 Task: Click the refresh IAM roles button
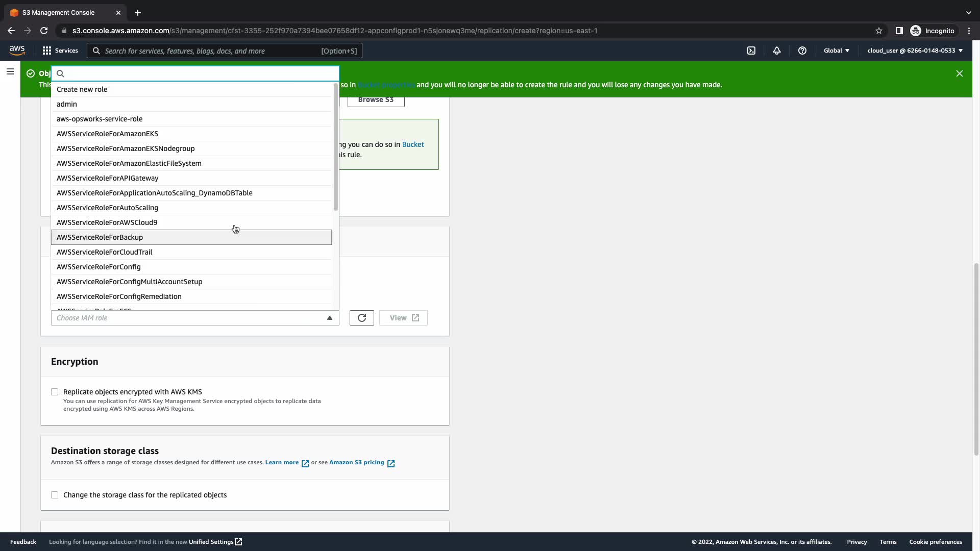361,318
